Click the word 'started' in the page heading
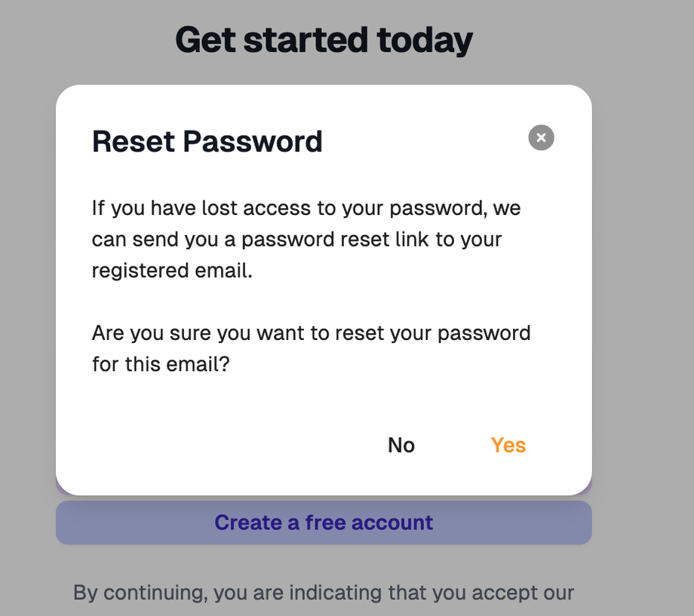This screenshot has height=616, width=694. [x=306, y=40]
